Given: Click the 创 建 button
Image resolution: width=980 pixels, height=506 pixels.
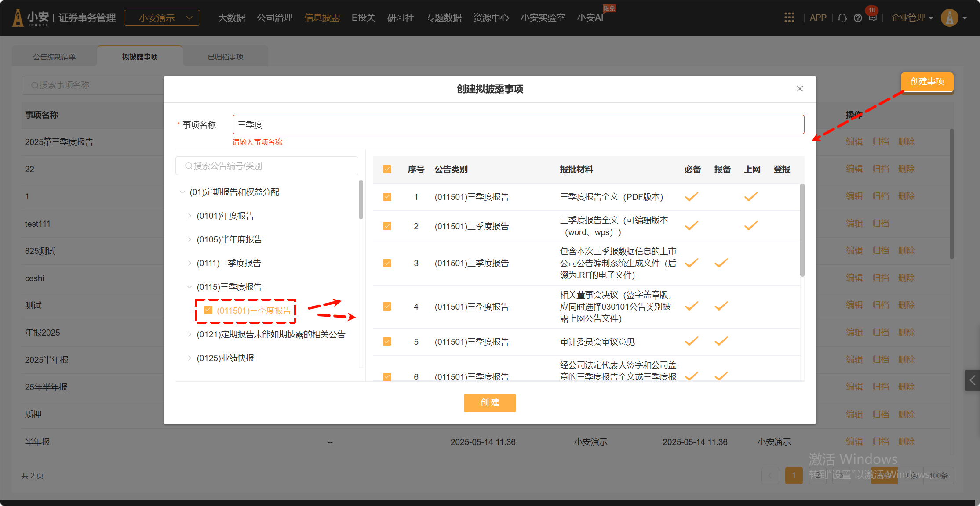Looking at the screenshot, I should click(x=489, y=403).
